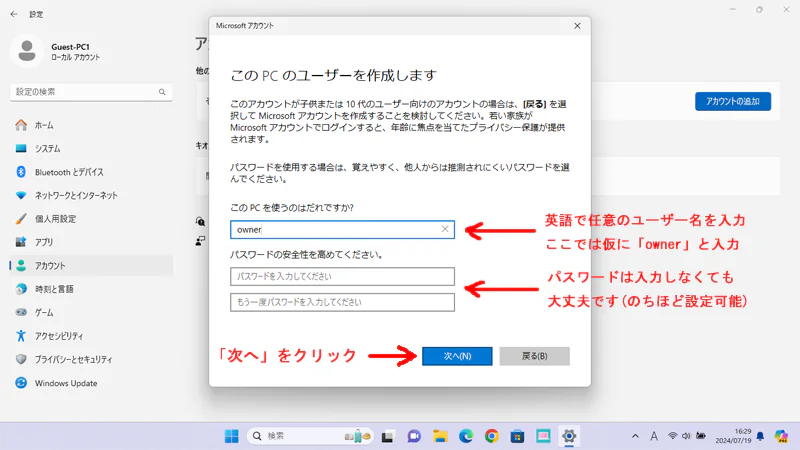Open プライバシーとセキュリティ settings
Screen dimensions: 800x450
tap(92, 360)
